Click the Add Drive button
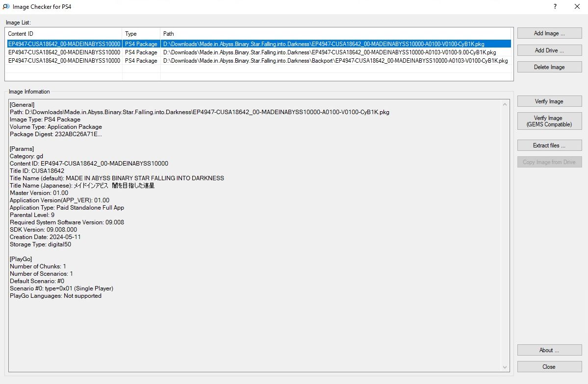This screenshot has width=588, height=384. pos(549,50)
